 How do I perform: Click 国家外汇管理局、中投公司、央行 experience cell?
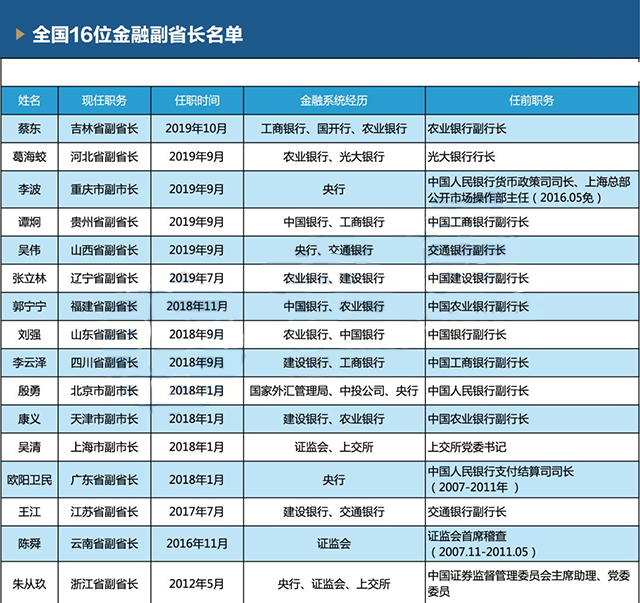tap(334, 391)
